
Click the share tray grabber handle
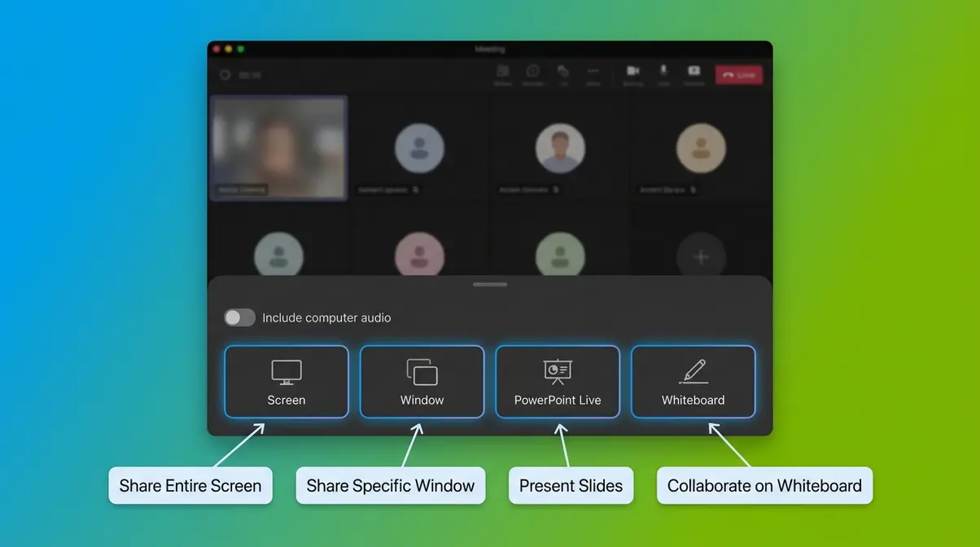tap(490, 284)
